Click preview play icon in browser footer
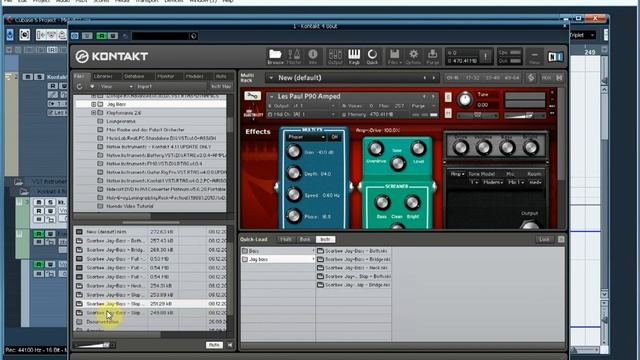 230,345
